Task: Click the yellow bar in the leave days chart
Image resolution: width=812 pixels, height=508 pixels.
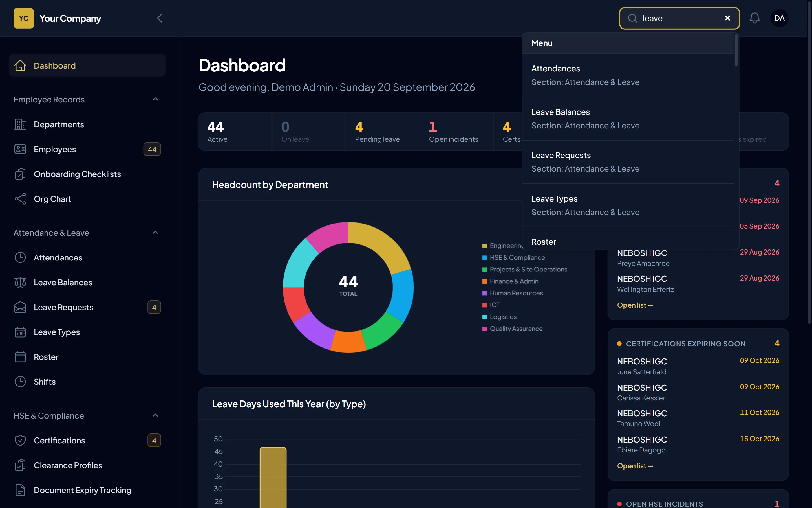Action: 273,477
